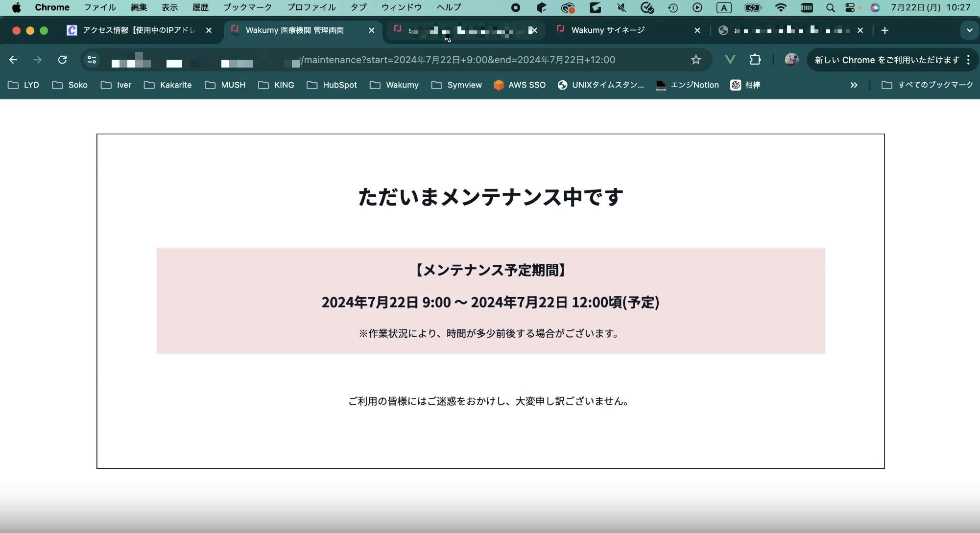Open site settings via the address bar icon

point(91,60)
